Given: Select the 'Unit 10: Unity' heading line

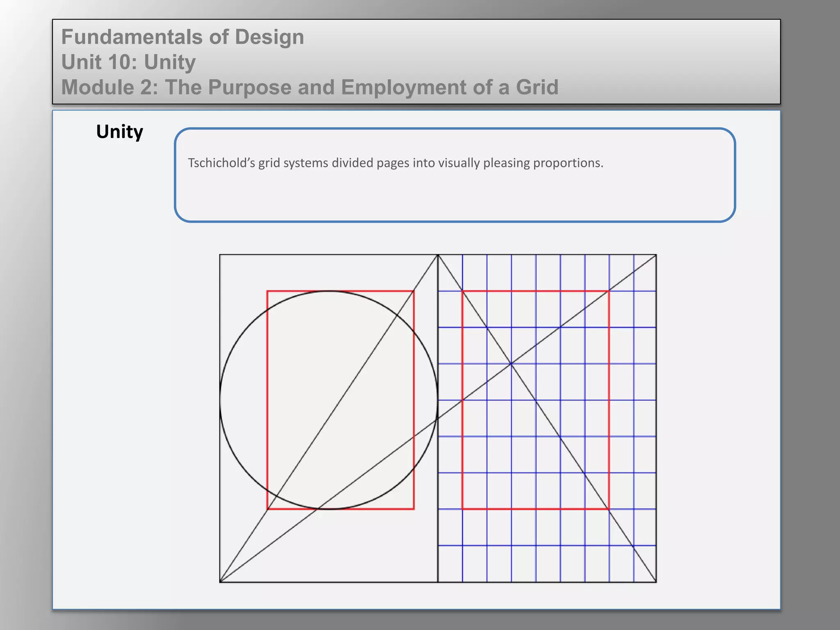Looking at the screenshot, I should (x=128, y=62).
